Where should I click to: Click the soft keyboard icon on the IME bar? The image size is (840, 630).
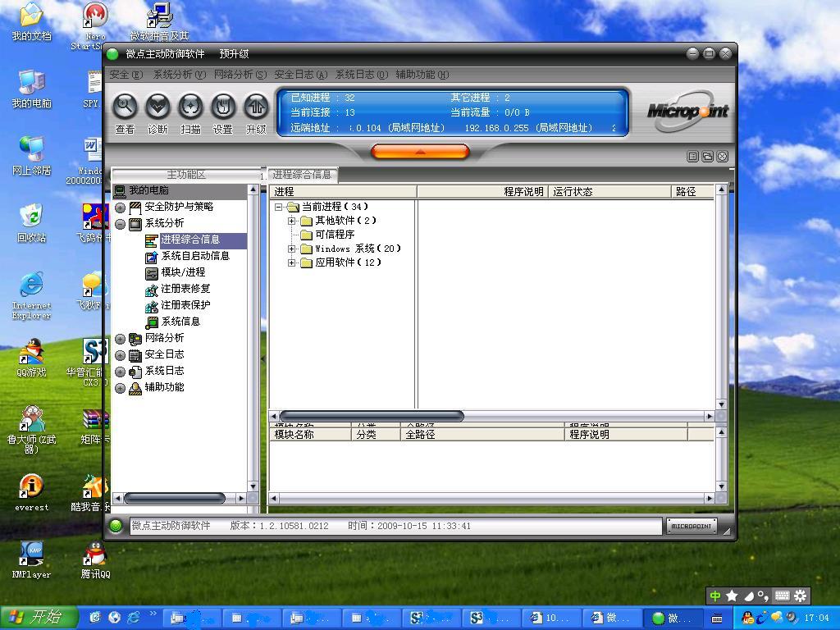point(782,596)
